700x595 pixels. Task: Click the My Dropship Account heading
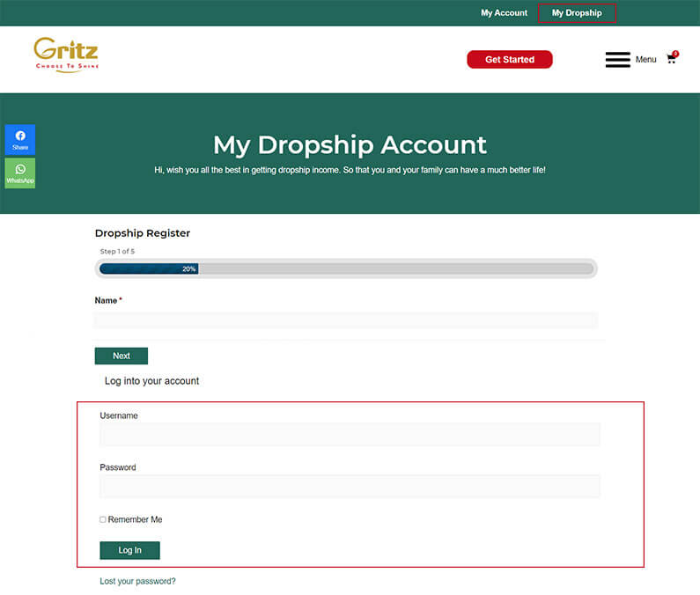click(x=350, y=145)
